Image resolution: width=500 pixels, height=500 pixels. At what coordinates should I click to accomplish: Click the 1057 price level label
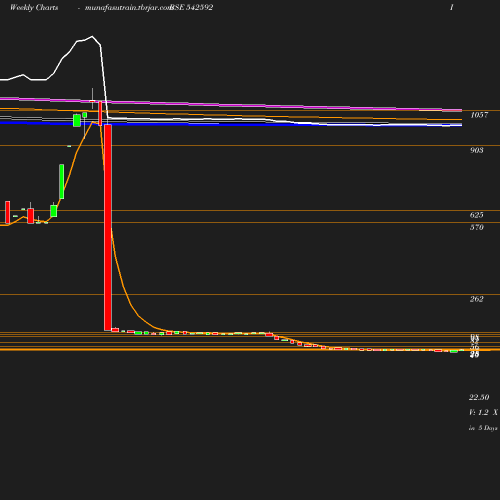tap(479, 115)
